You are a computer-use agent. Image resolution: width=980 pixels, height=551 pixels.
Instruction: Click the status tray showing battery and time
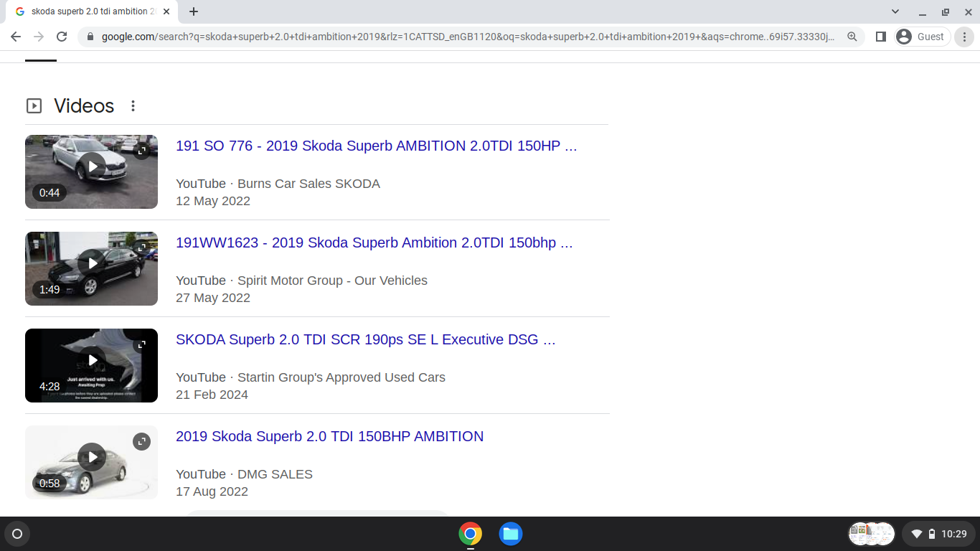[940, 534]
